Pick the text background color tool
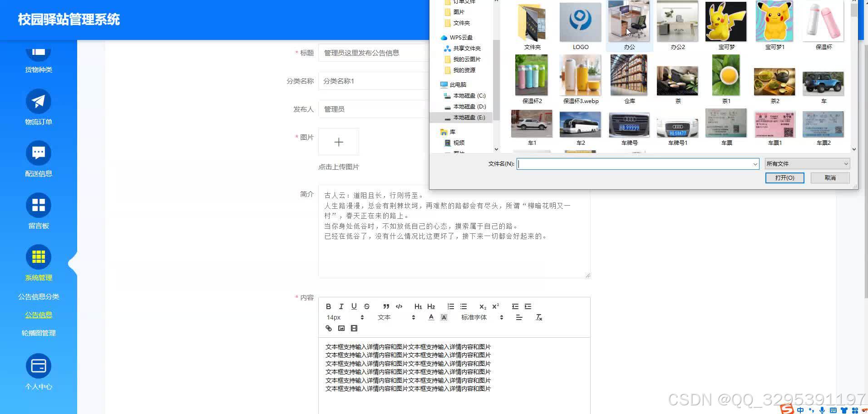 click(444, 317)
